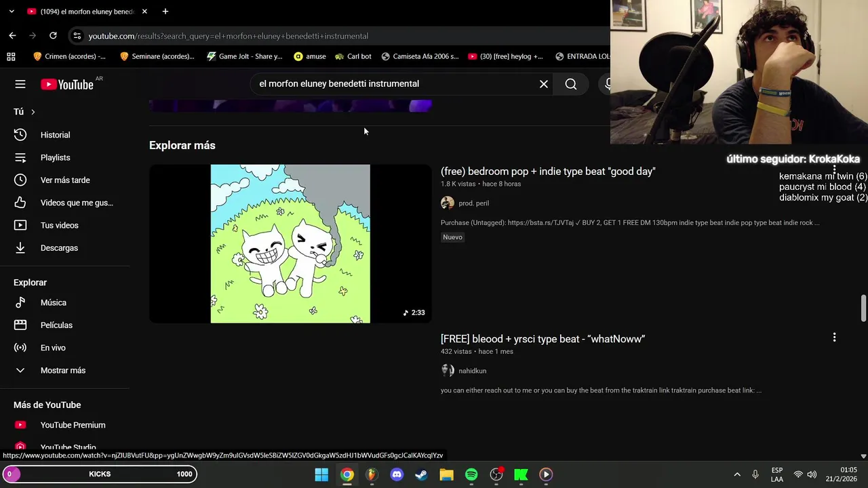Click the page vertical scrollbar thumb
Screen dimensions: 868x488
(x=863, y=308)
